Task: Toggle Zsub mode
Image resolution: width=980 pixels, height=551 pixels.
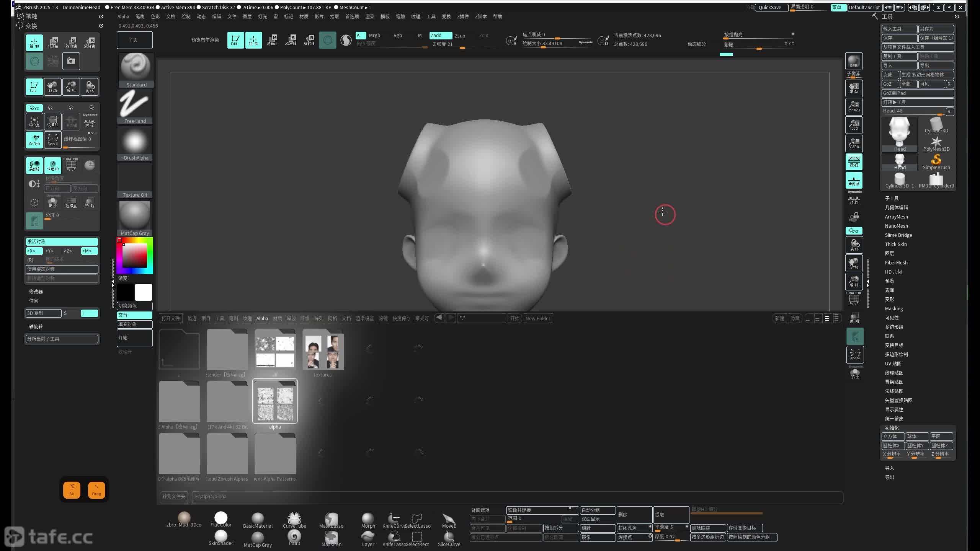Action: coord(460,36)
